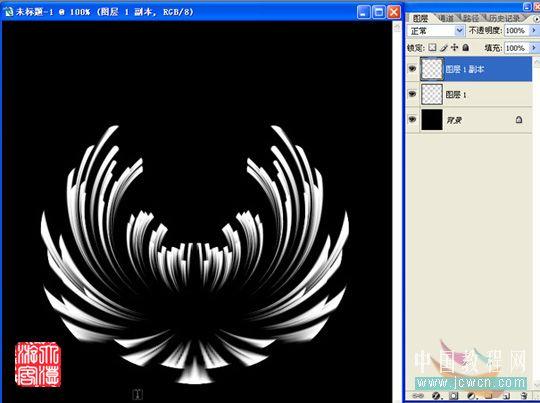
Task: Create a new layer group
Action: 489,396
